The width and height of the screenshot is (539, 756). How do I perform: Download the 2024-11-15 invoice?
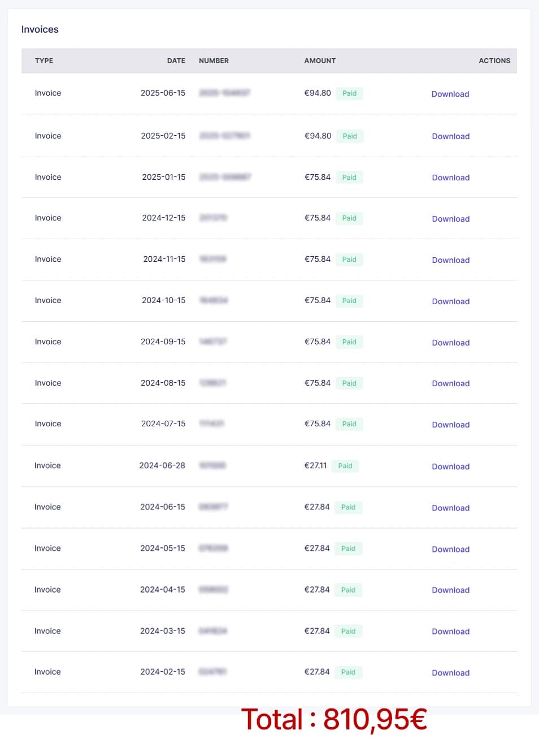(450, 260)
